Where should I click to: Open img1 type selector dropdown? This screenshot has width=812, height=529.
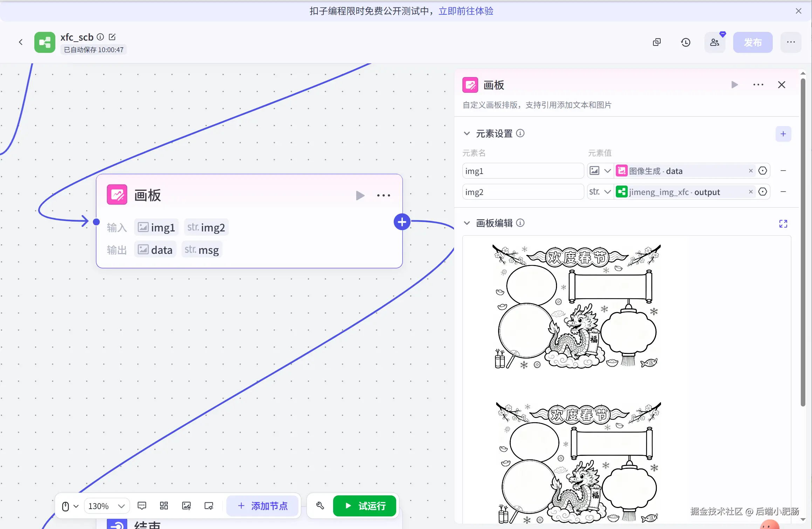[x=600, y=171]
